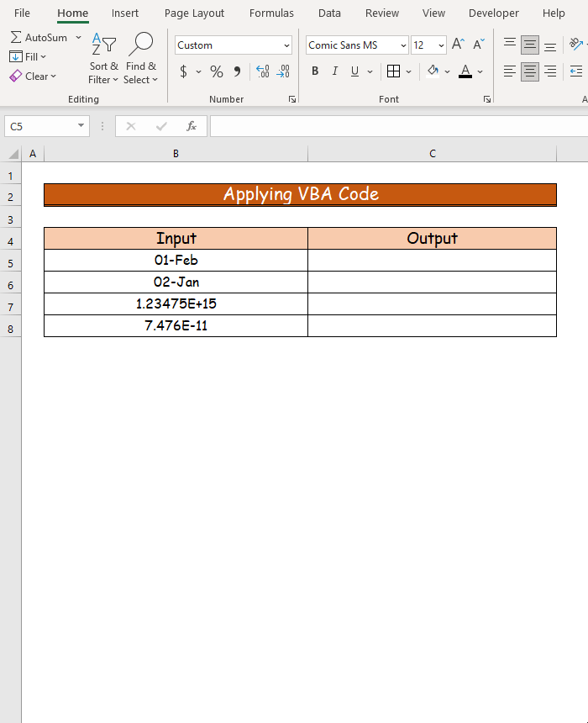Open Find & Select menu

(x=141, y=59)
